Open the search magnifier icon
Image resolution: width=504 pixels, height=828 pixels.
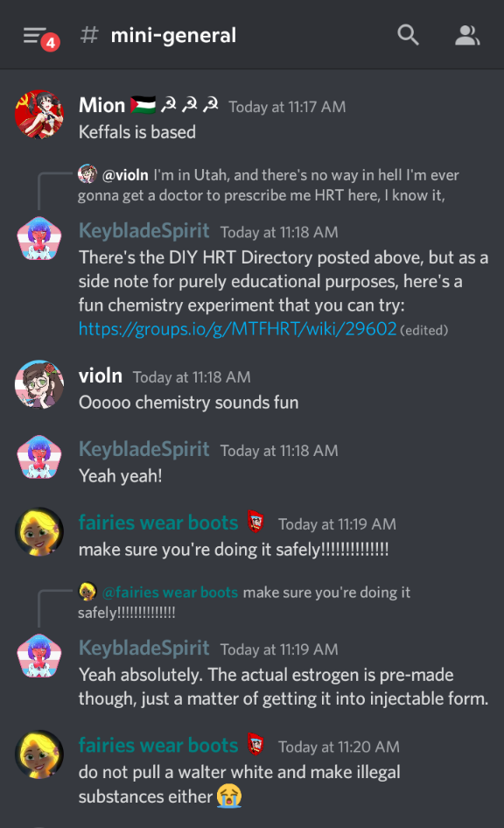coord(408,35)
